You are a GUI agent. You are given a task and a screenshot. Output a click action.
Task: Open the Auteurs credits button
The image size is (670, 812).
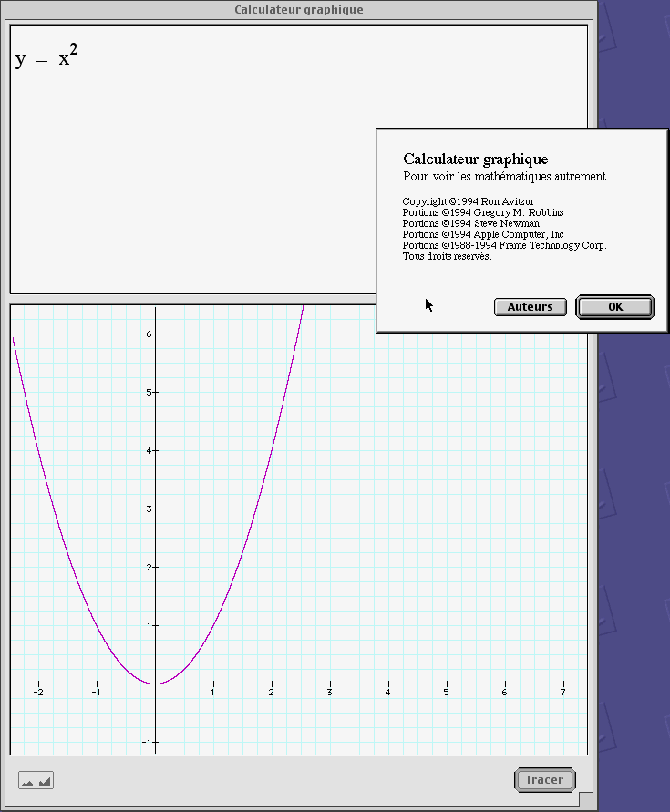(531, 307)
